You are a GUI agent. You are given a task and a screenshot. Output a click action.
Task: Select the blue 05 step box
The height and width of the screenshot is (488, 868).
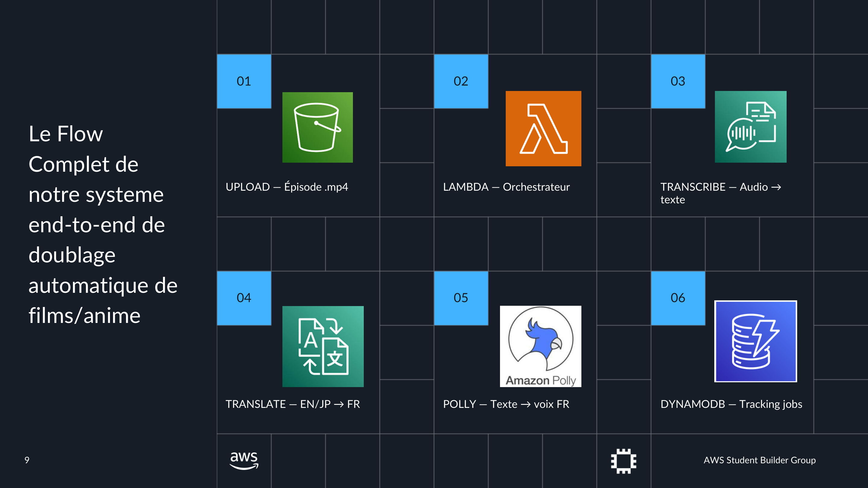pos(461,298)
